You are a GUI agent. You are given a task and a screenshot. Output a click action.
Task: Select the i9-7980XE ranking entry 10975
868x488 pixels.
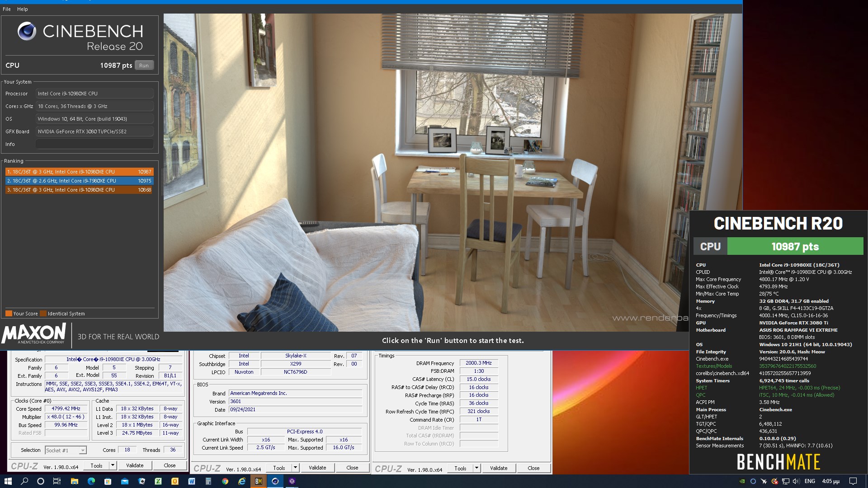(79, 181)
